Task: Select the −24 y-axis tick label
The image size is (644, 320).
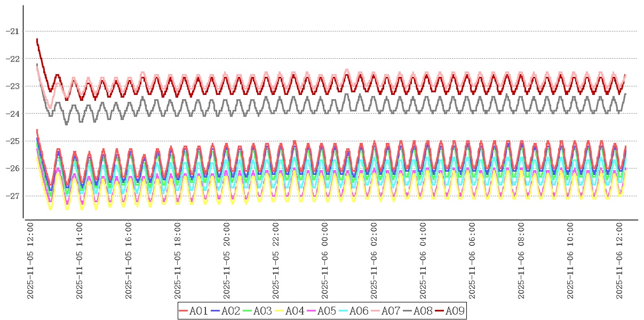Action: coord(12,114)
